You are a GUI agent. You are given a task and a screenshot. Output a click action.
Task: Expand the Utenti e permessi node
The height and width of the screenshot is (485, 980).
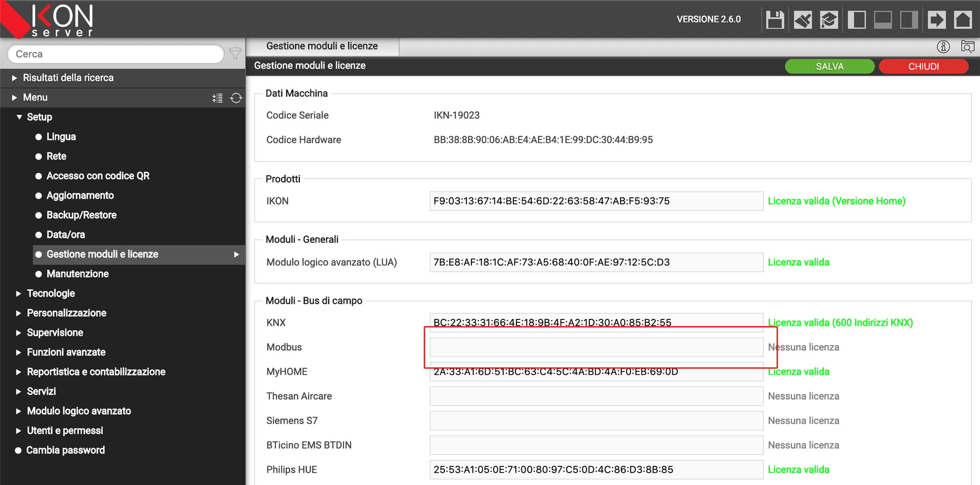pyautogui.click(x=18, y=431)
